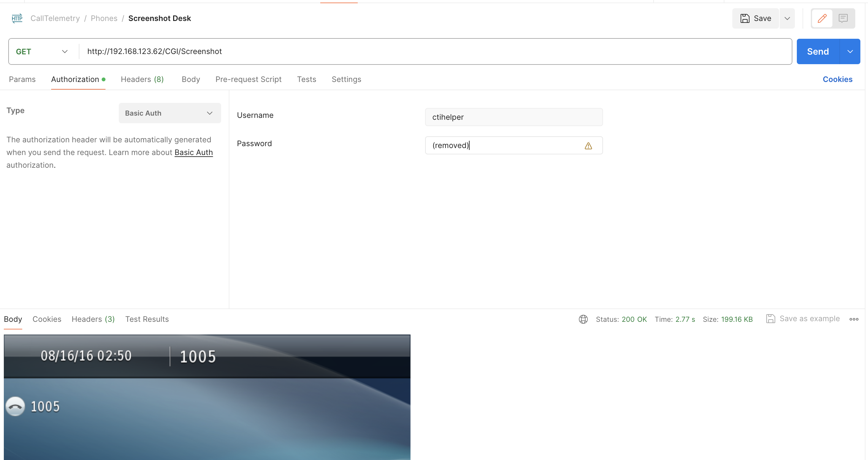
Task: Switch to the Tests tab
Action: (x=307, y=79)
